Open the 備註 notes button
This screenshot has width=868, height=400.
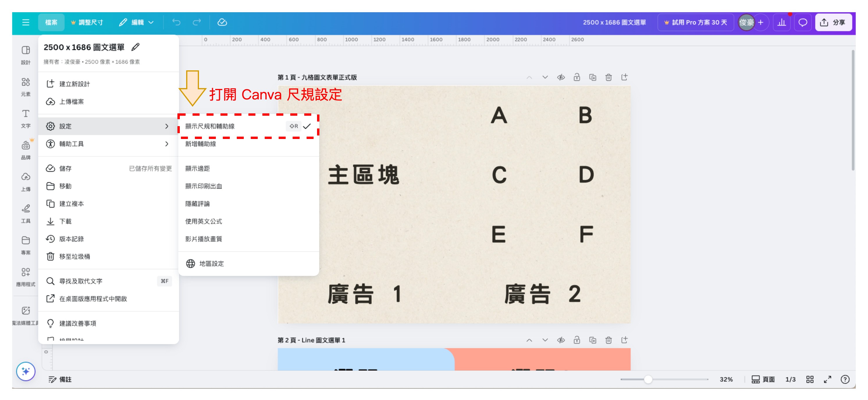tap(60, 379)
